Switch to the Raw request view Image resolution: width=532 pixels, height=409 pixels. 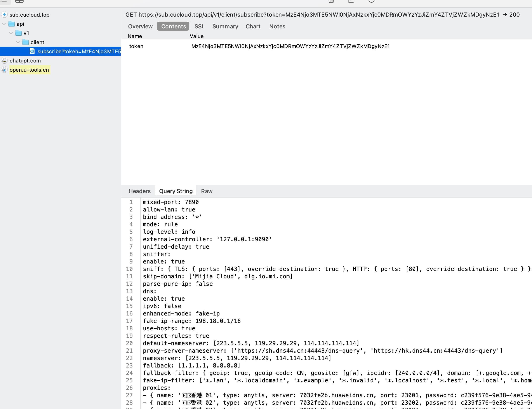[x=207, y=191]
